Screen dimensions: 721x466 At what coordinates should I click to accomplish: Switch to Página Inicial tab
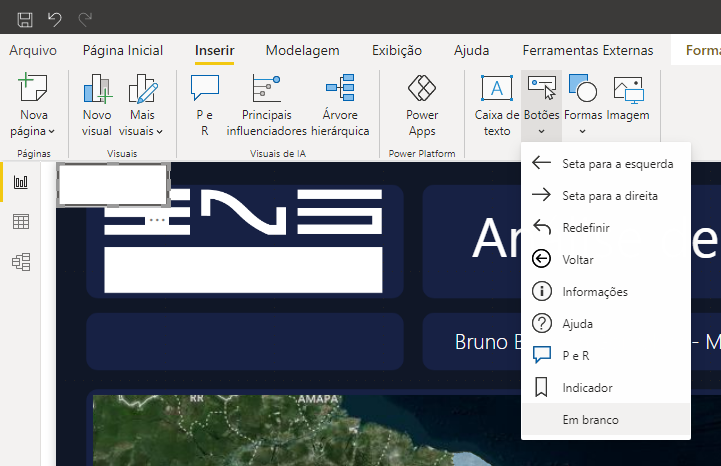tap(123, 50)
